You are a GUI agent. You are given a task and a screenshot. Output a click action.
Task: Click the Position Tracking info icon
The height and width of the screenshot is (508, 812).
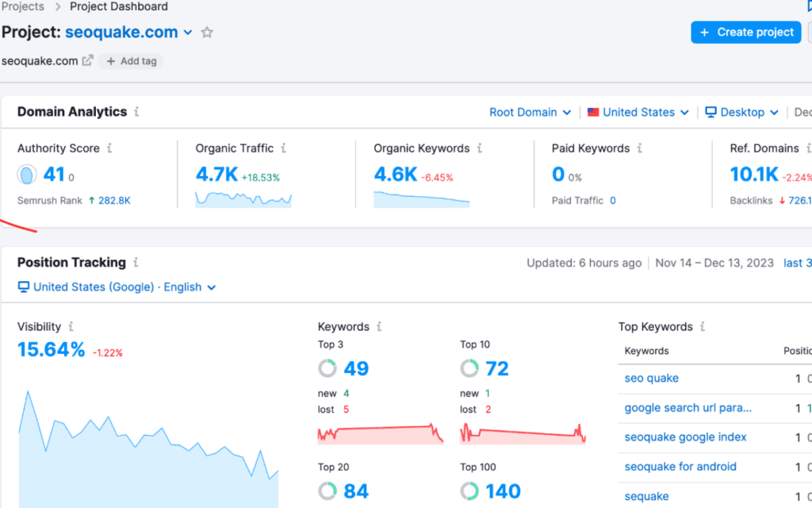click(x=136, y=262)
